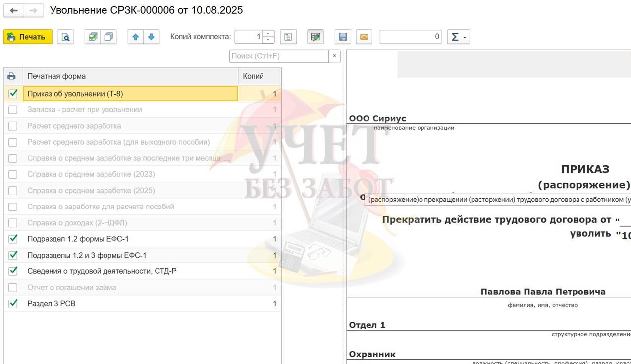Clear the search with the x button

[335, 56]
